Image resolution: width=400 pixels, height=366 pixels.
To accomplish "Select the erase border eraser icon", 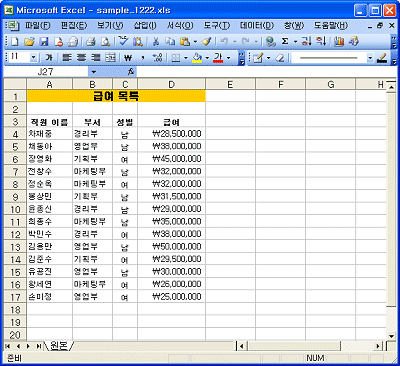I will point(280,58).
